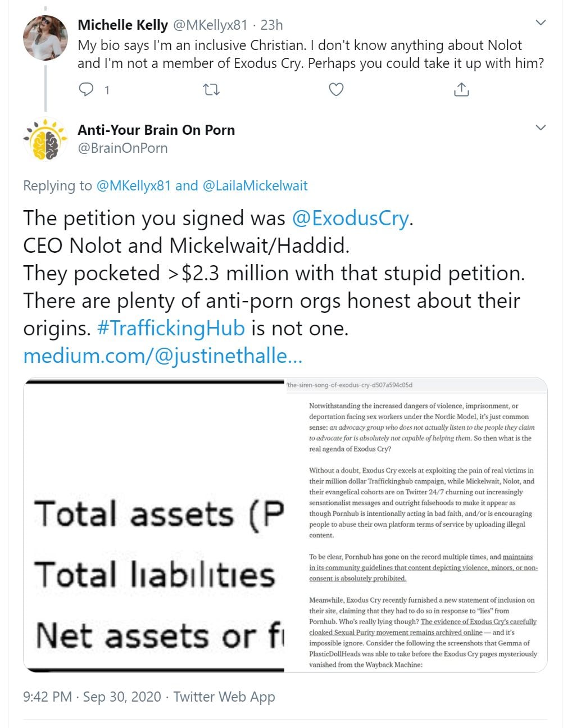Retweet Michelle Kelly's tweet

[211, 89]
